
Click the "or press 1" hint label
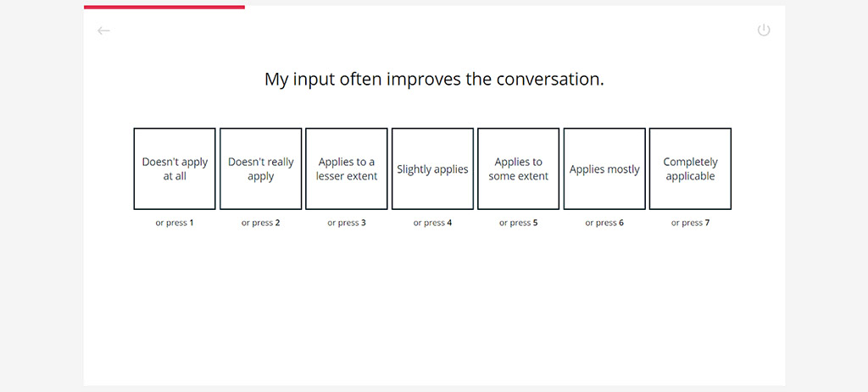[175, 223]
